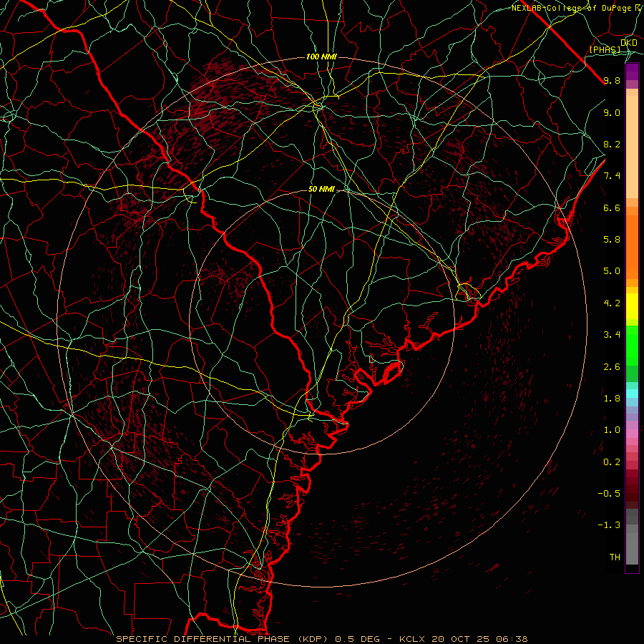Pick the pink segment of the color scale
Image resolution: width=644 pixels, height=644 pixels.
tap(632, 434)
